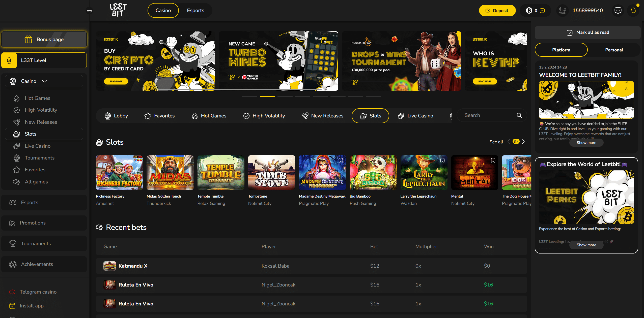Image resolution: width=644 pixels, height=318 pixels.
Task: Click the user avatar icon
Action: (562, 11)
